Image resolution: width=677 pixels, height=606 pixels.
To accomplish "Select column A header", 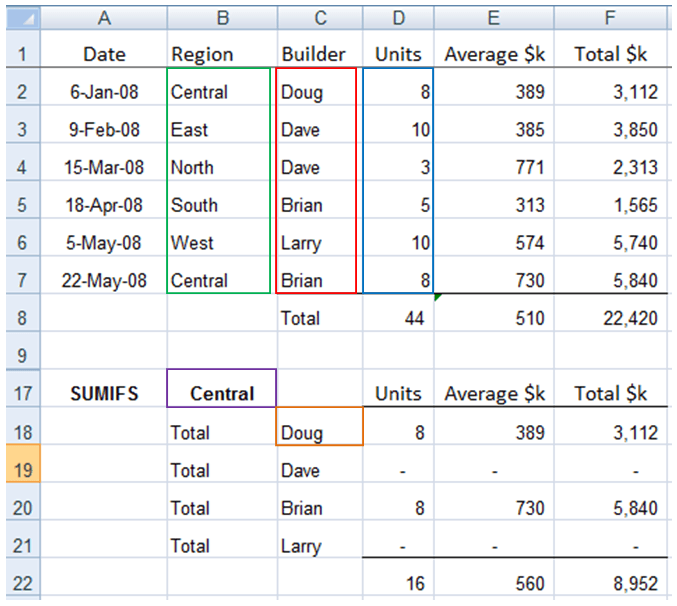I will (x=104, y=18).
